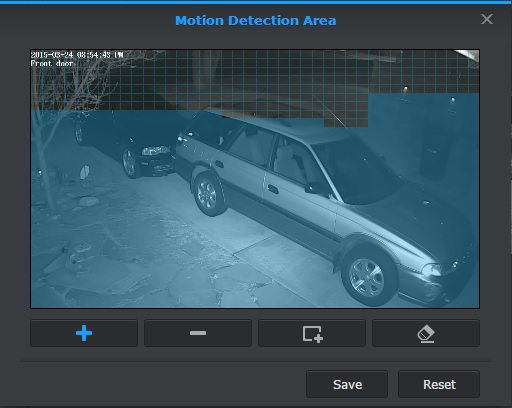Close the Motion Detection Area dialog

pyautogui.click(x=487, y=19)
